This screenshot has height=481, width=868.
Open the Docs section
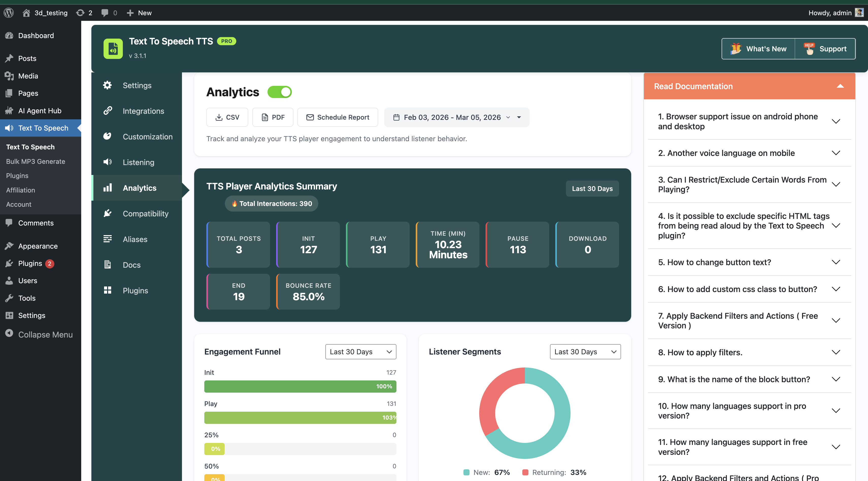(131, 265)
